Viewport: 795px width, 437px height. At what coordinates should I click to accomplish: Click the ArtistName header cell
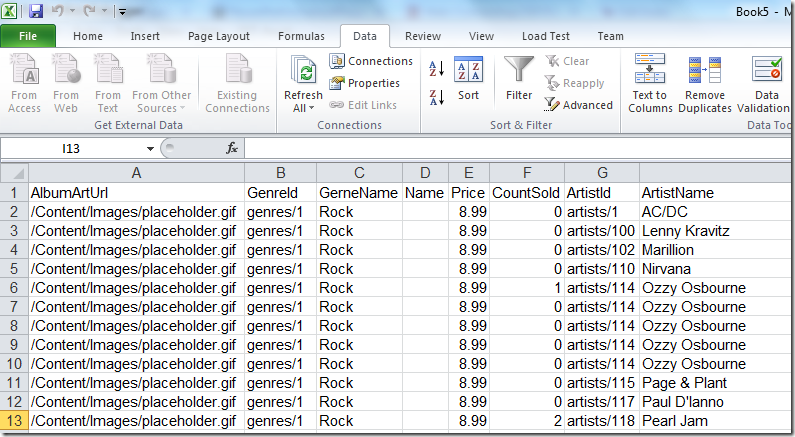715,193
